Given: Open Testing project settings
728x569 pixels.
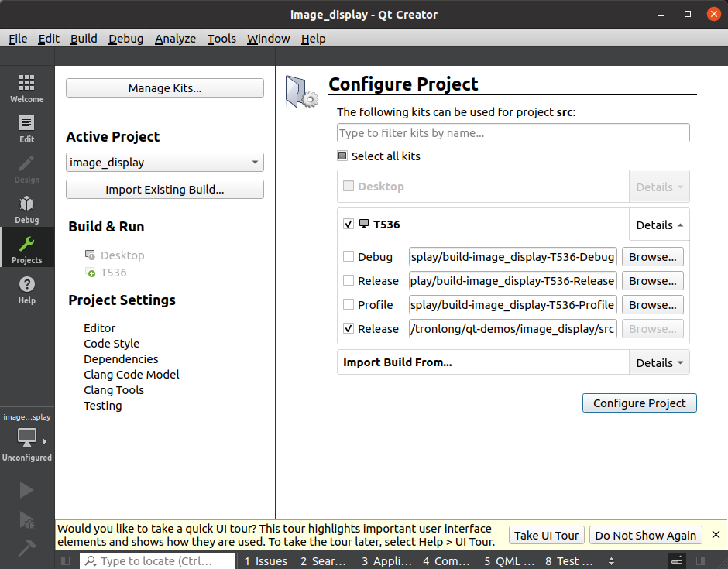Looking at the screenshot, I should click(x=102, y=406).
